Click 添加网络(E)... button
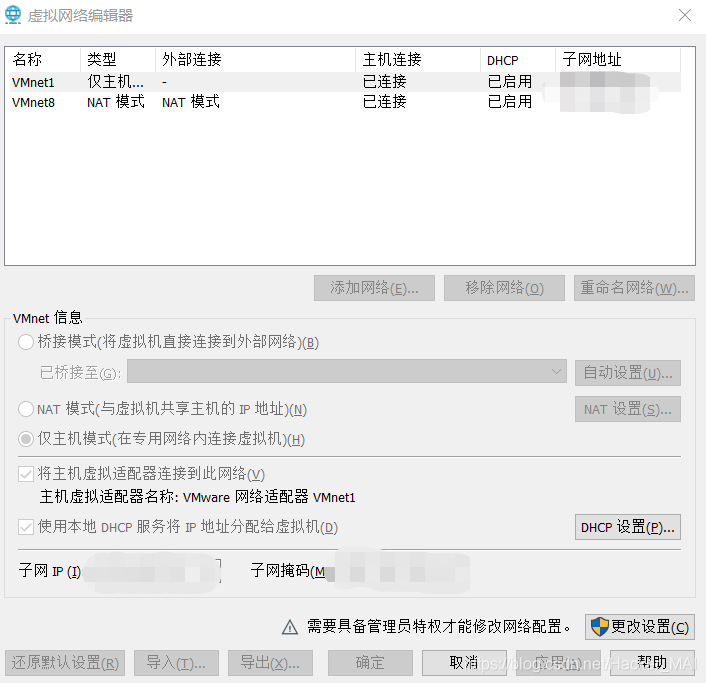Screen dimensions: 706x683 coord(374,288)
